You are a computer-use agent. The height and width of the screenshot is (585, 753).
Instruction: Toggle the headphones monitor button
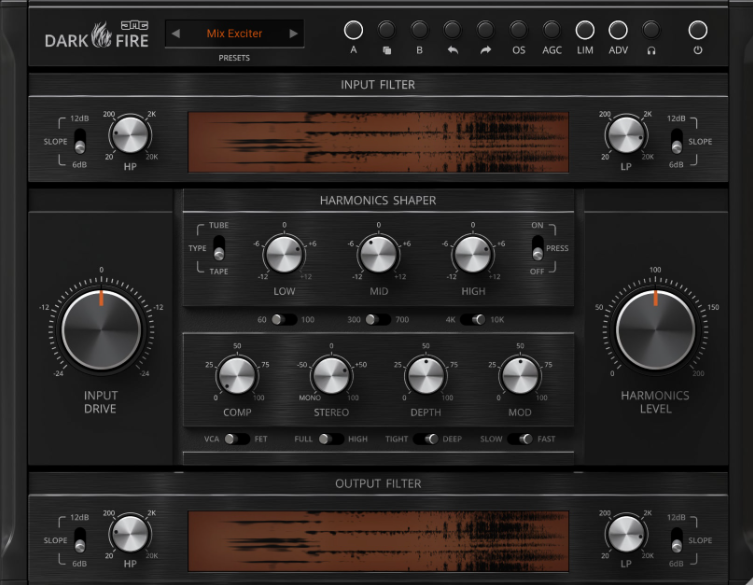(x=651, y=30)
